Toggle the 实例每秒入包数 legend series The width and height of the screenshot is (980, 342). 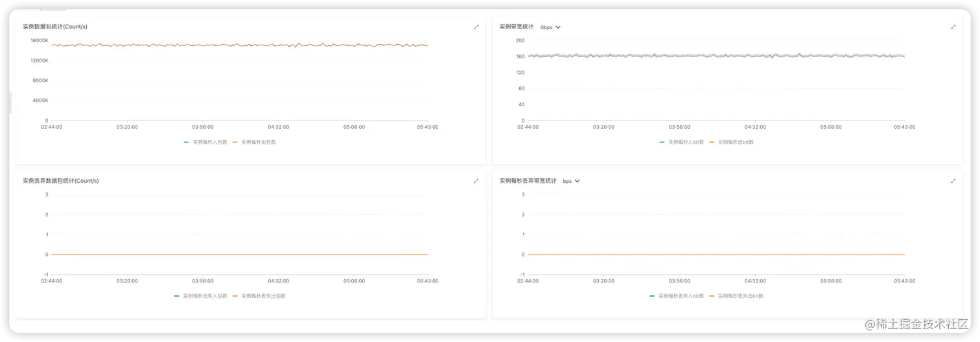click(x=205, y=142)
